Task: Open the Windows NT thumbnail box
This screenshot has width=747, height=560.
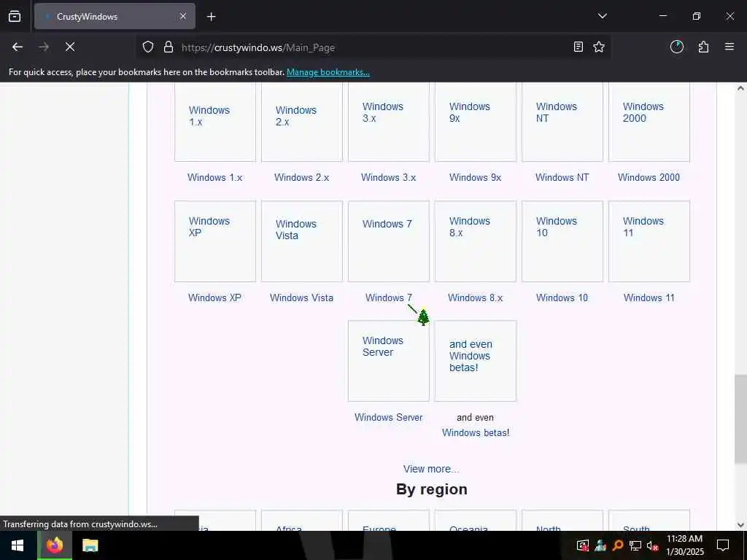Action: point(562,122)
